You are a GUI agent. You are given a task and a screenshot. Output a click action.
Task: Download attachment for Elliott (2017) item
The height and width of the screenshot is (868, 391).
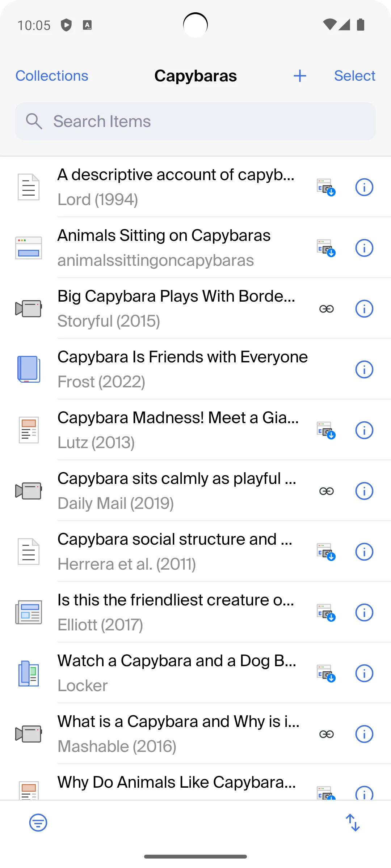pos(326,613)
